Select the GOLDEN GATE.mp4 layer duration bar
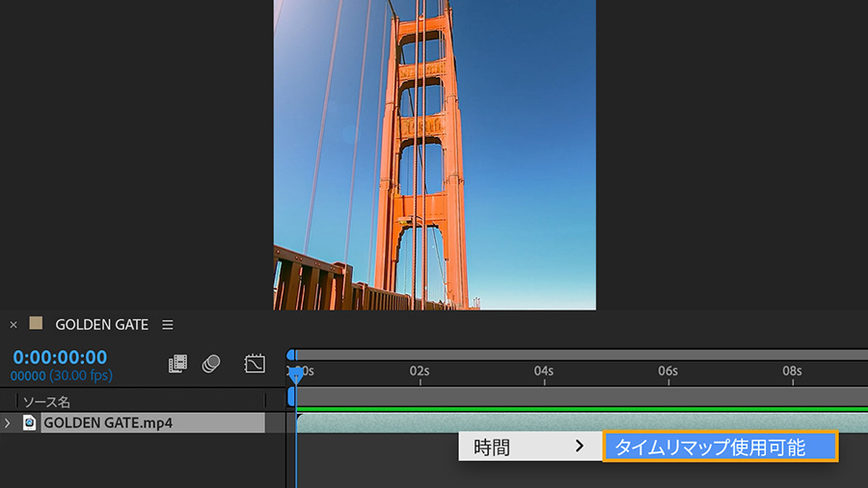The image size is (868, 488). point(582,422)
